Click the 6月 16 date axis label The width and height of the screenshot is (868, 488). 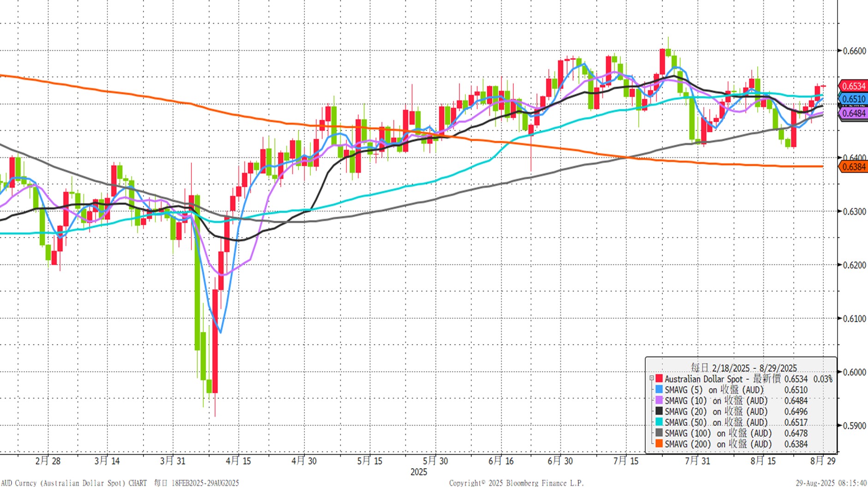501,460
